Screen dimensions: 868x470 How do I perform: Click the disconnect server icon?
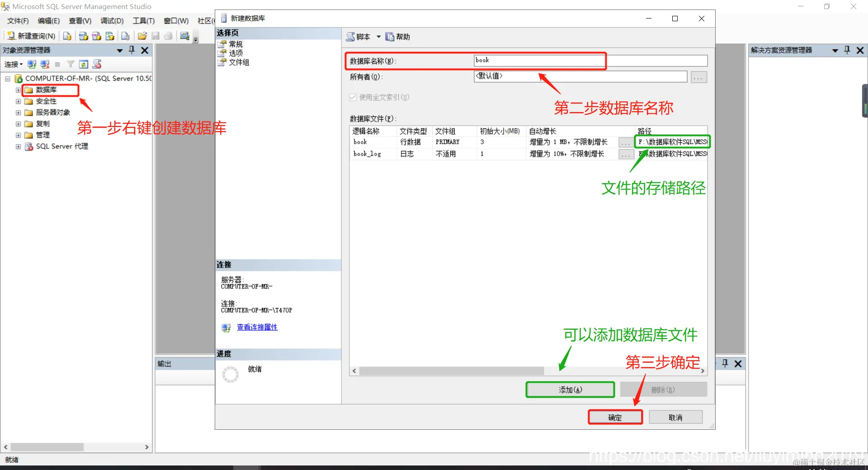tap(45, 64)
